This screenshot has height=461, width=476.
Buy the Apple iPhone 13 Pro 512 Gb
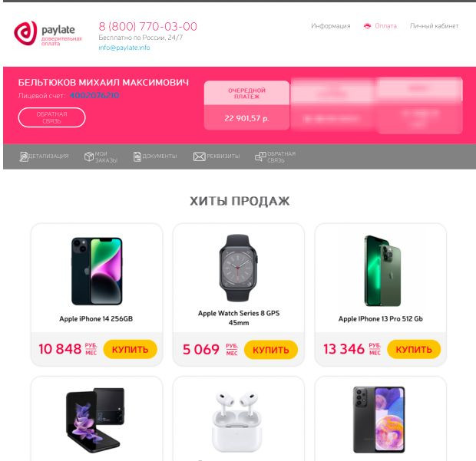[x=414, y=349]
